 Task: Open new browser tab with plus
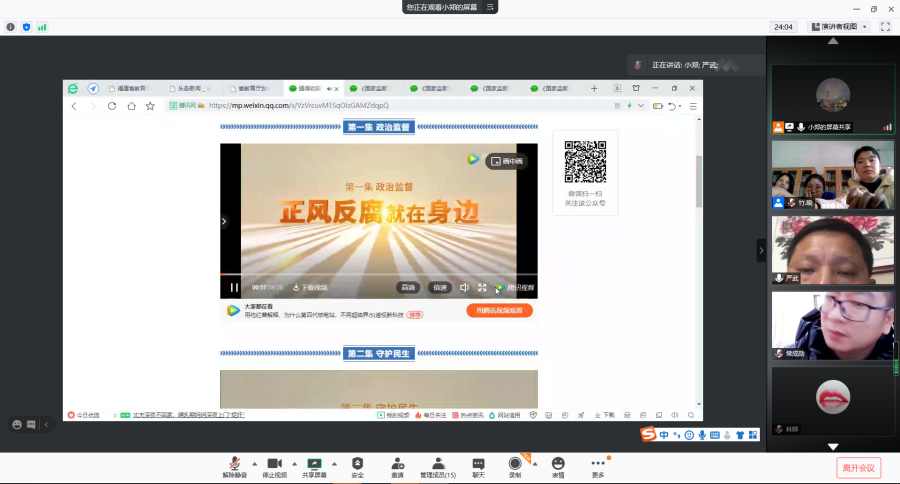pos(594,88)
